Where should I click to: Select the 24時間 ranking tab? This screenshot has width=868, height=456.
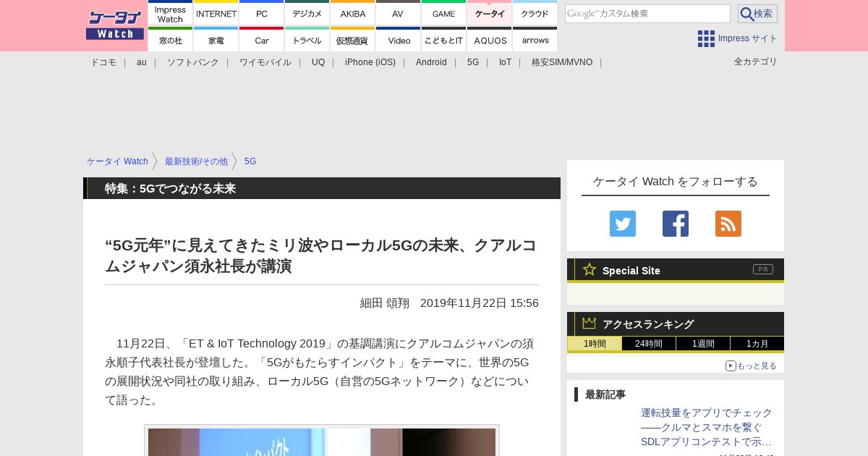[649, 344]
